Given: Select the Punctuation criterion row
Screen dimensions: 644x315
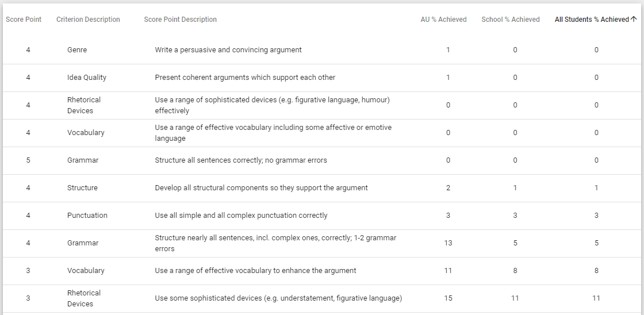Looking at the screenshot, I should point(322,215).
